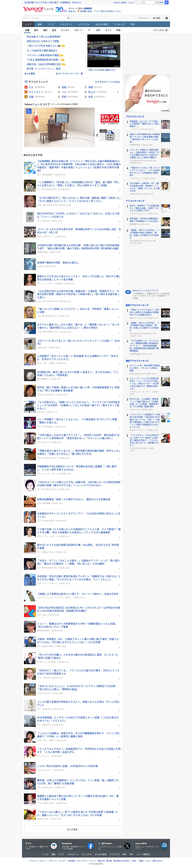The height and width of the screenshot is (868, 192).
Task: Open the 介入 trend ranked first
Action: [31, 87]
